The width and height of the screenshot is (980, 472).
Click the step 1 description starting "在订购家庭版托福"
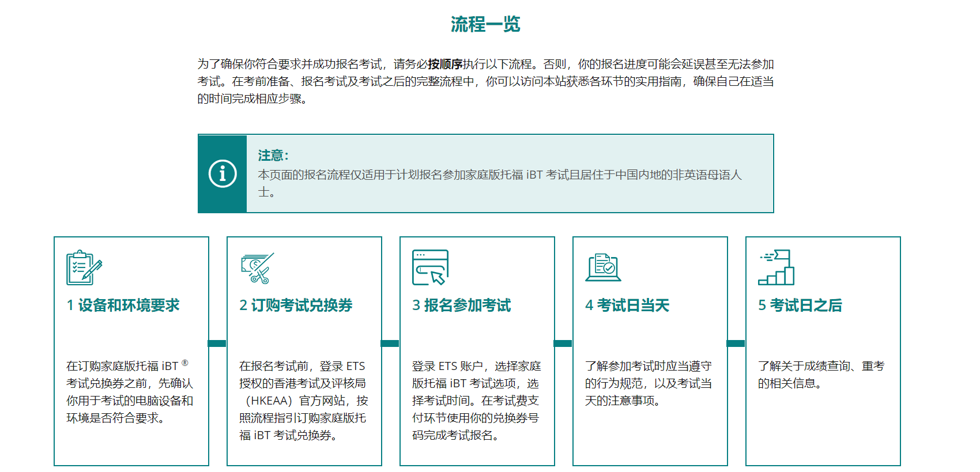130,392
